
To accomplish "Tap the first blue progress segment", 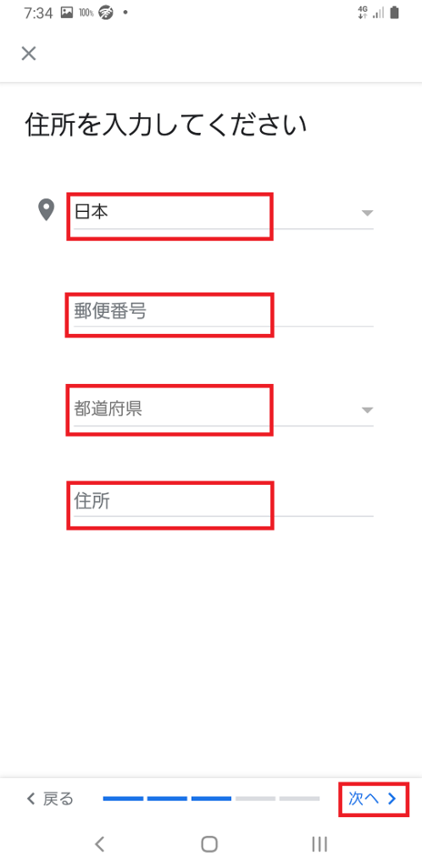I will pyautogui.click(x=123, y=798).
